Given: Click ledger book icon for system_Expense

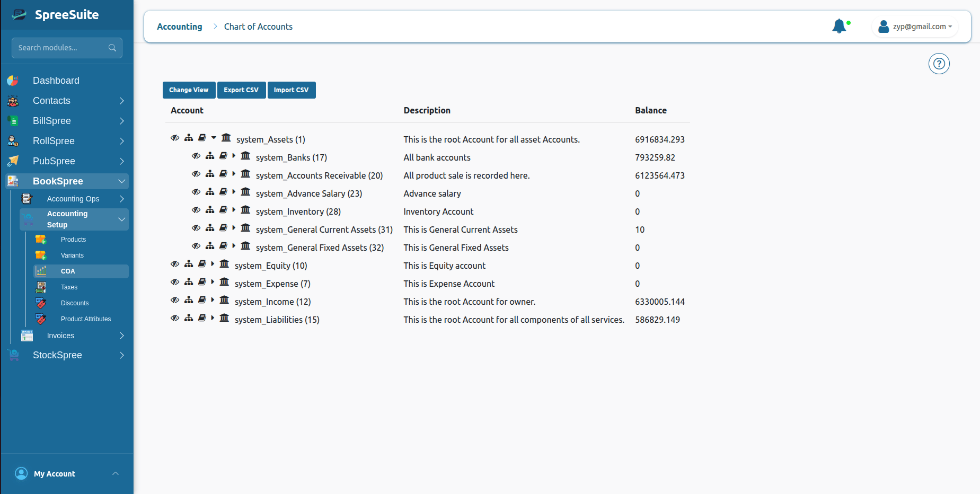Looking at the screenshot, I should coord(202,282).
